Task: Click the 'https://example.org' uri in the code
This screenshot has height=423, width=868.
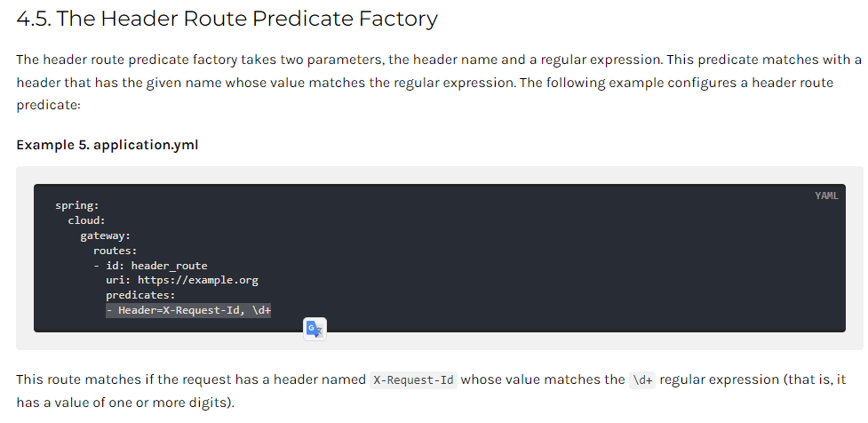Action: click(197, 280)
